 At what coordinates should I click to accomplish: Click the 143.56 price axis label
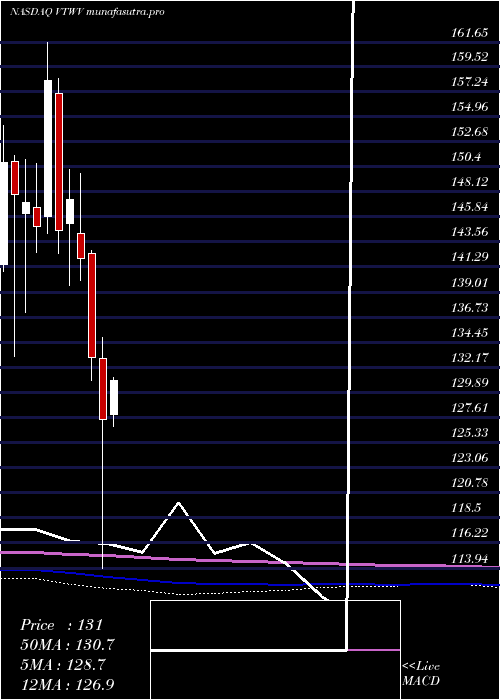pos(470,232)
